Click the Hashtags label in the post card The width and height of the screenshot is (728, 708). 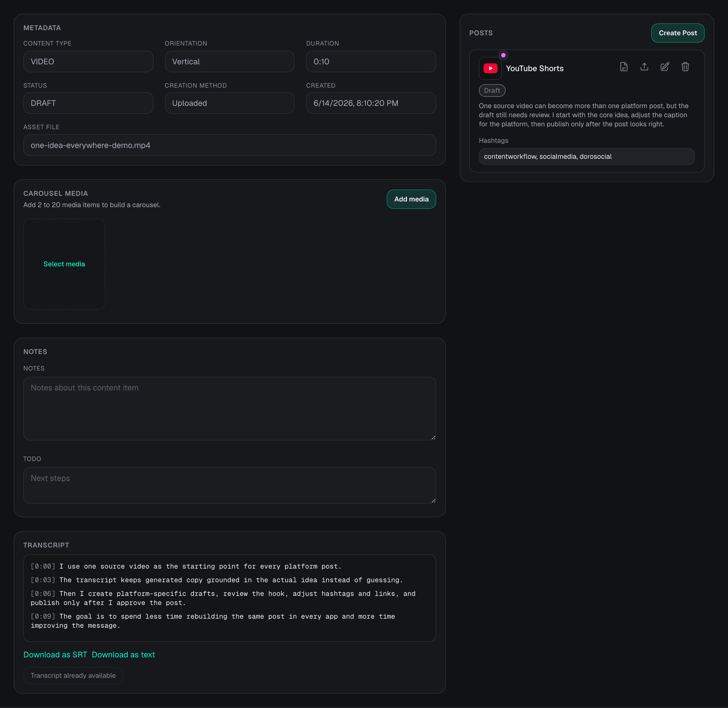click(493, 141)
